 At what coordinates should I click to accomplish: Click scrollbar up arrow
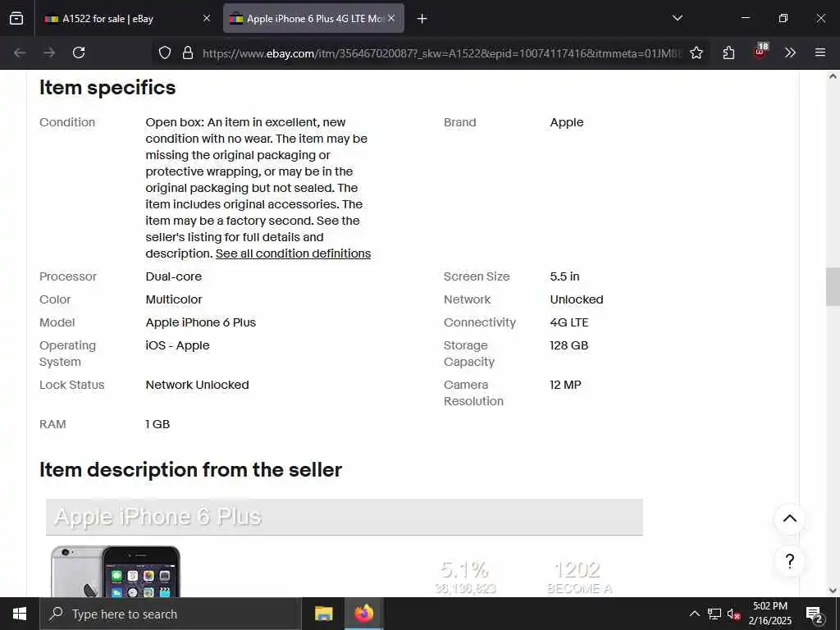tap(833, 76)
